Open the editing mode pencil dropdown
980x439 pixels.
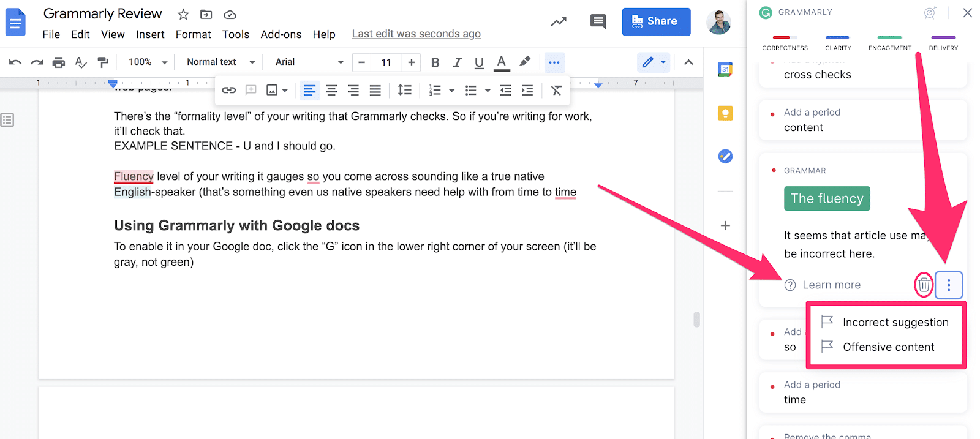pos(653,62)
